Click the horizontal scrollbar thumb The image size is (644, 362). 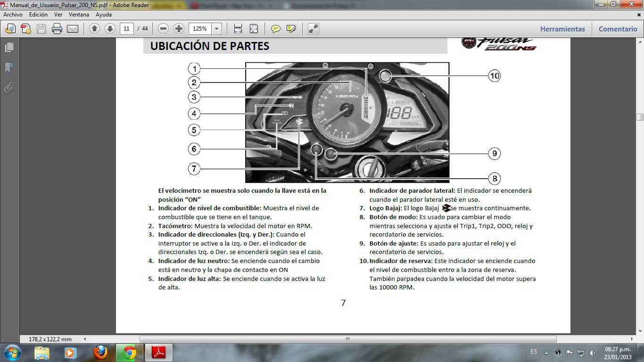(x=347, y=339)
